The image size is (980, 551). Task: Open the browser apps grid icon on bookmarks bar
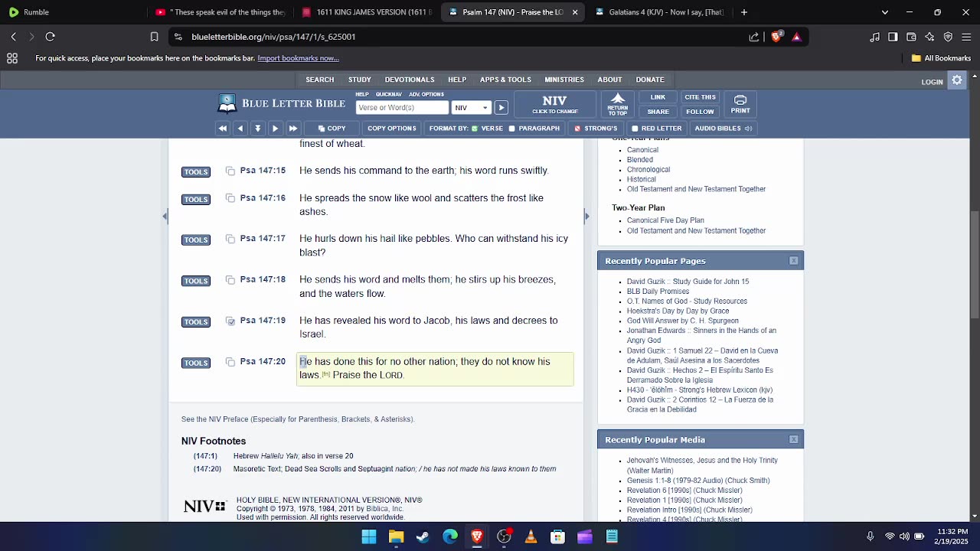12,58
